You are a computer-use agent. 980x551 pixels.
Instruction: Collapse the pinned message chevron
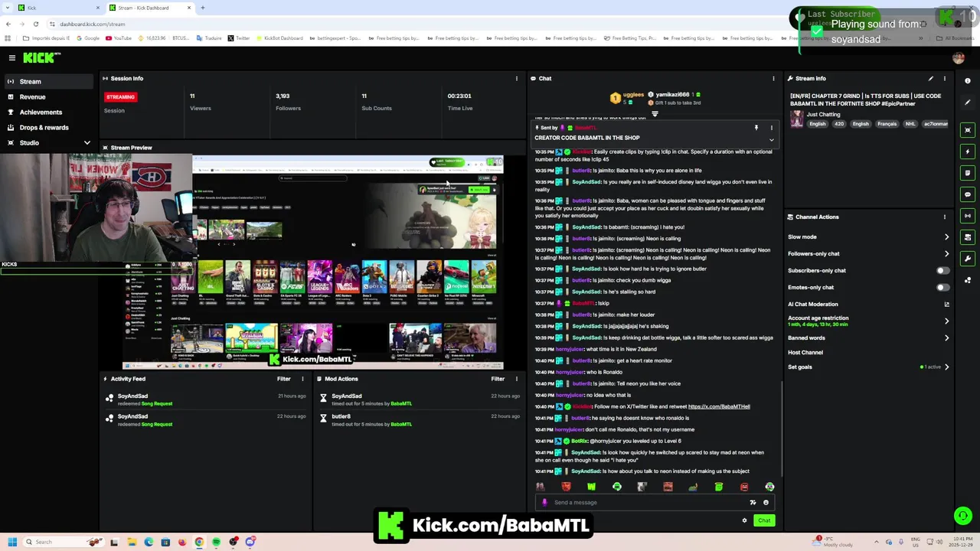click(771, 140)
